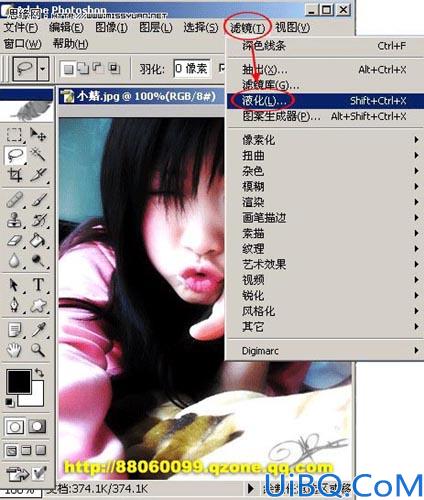Image resolution: width=424 pixels, height=500 pixels.
Task: Click the 羽化 feather value field
Action: click(x=192, y=69)
